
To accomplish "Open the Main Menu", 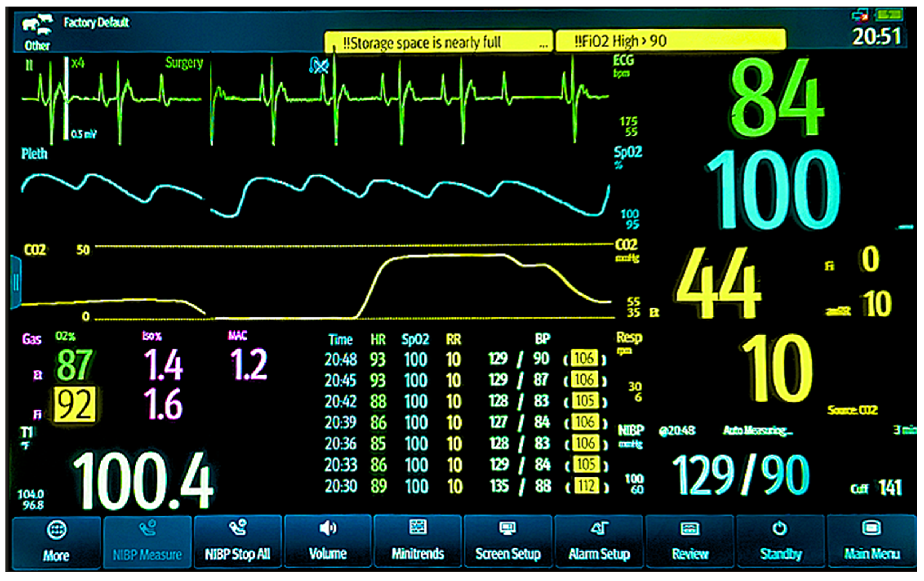I will [871, 541].
